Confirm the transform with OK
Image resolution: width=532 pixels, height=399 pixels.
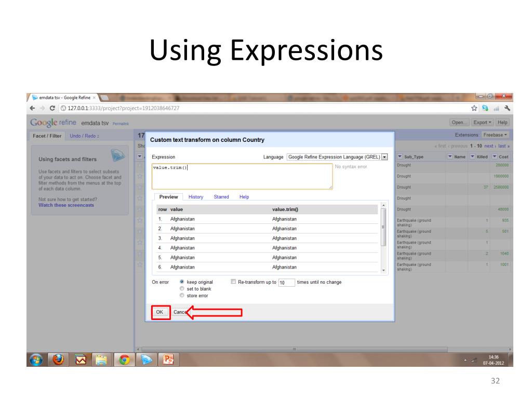click(159, 312)
